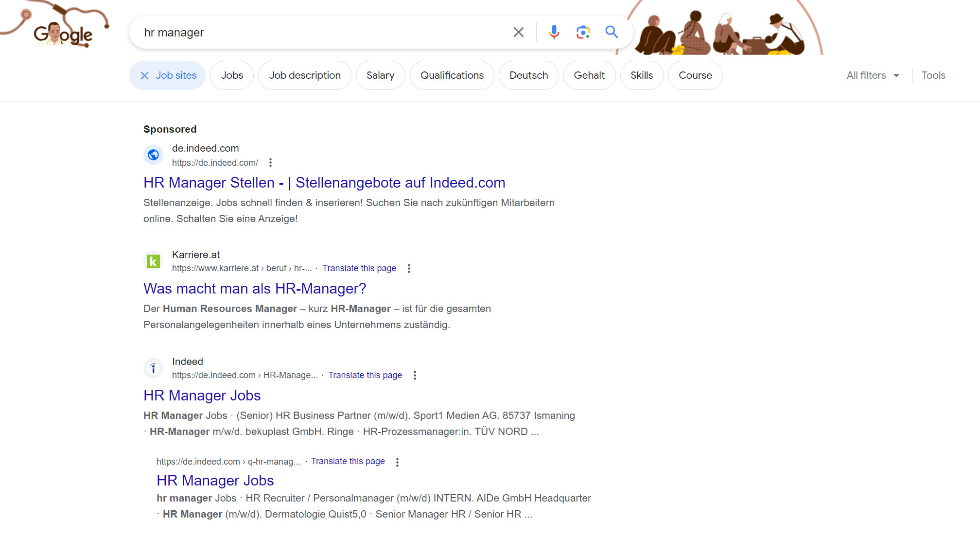Image resolution: width=980 pixels, height=537 pixels.
Task: Open options menu for the Karriere.at result
Action: coord(409,268)
